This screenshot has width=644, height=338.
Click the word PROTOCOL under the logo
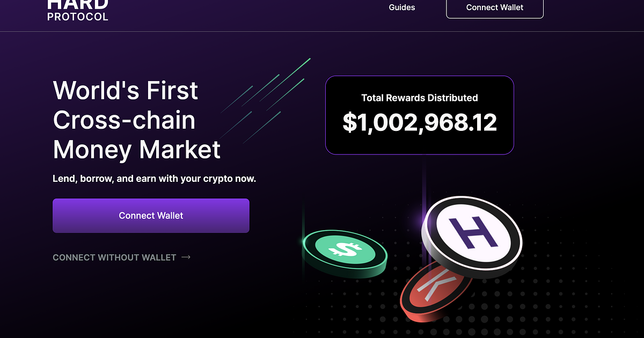click(x=78, y=17)
